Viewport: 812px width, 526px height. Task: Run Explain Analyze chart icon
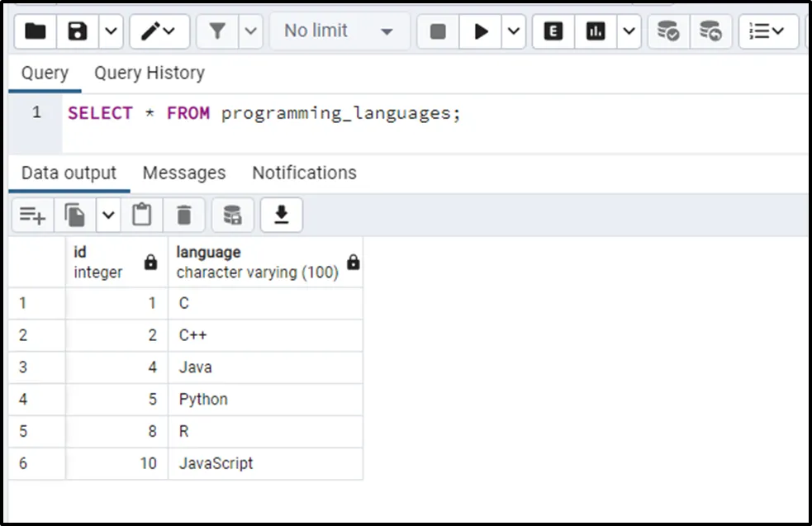596,31
